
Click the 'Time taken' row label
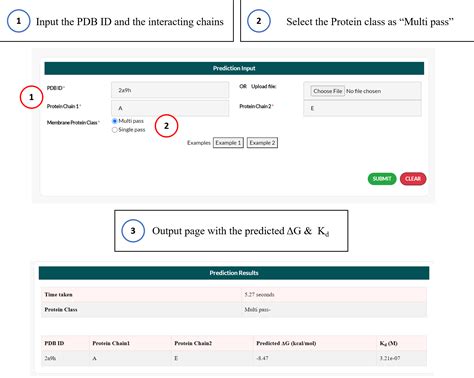click(x=59, y=295)
